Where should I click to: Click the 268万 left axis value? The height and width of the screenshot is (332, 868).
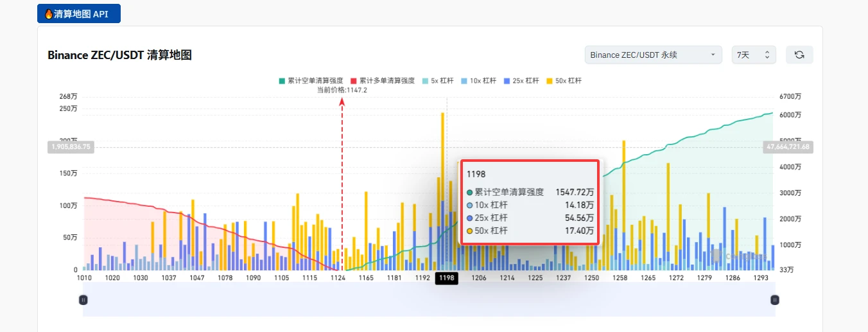tap(69, 96)
